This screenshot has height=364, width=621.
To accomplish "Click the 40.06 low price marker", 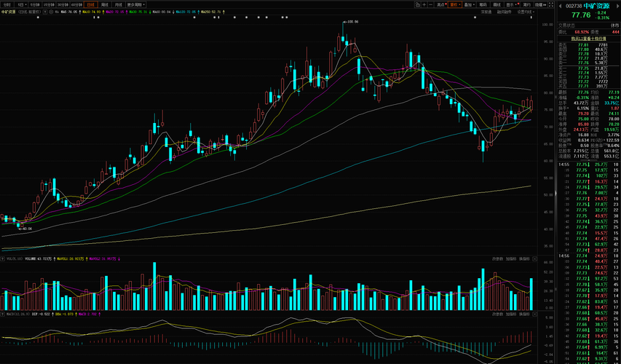I will [26, 229].
